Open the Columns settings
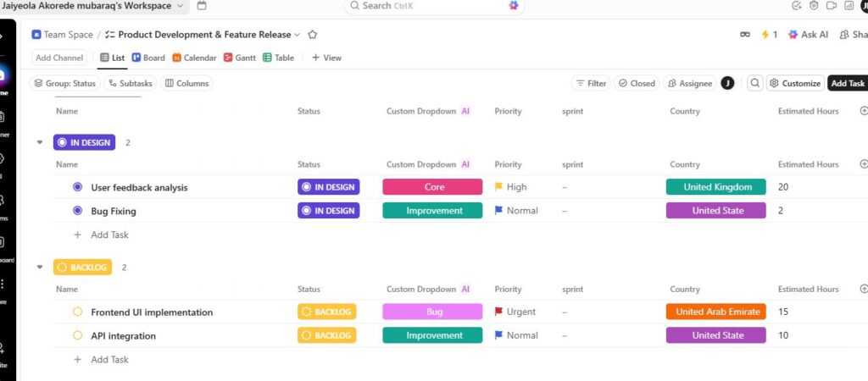 point(186,83)
